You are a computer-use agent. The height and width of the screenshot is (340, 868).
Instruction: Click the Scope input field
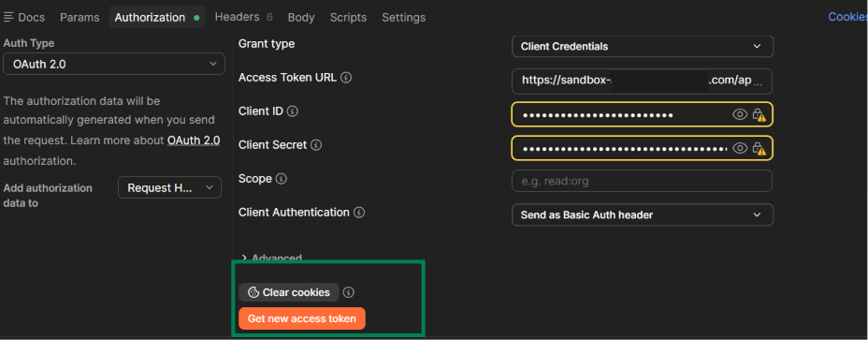[x=643, y=181]
